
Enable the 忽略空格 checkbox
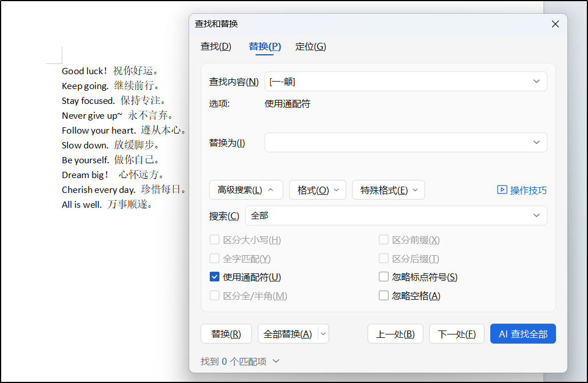(x=384, y=296)
